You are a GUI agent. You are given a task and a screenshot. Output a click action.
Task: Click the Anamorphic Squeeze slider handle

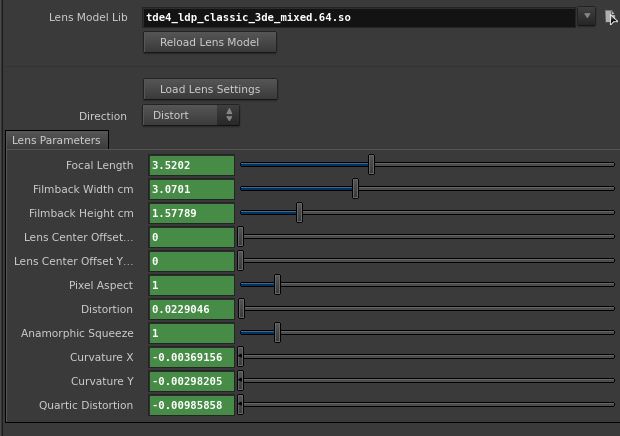tap(278, 332)
